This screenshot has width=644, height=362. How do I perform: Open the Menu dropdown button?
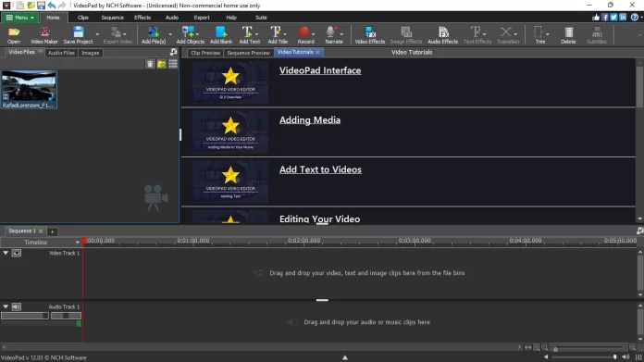19,18
